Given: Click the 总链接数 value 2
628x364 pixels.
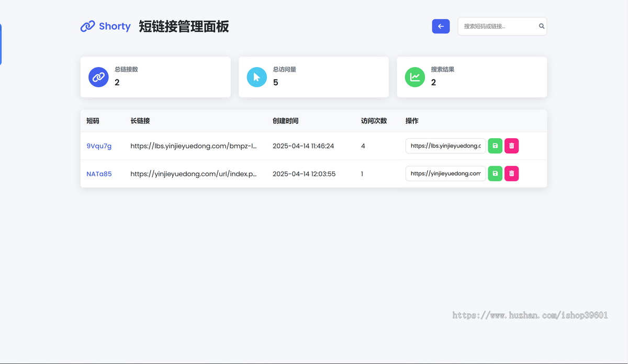Looking at the screenshot, I should pos(117,82).
